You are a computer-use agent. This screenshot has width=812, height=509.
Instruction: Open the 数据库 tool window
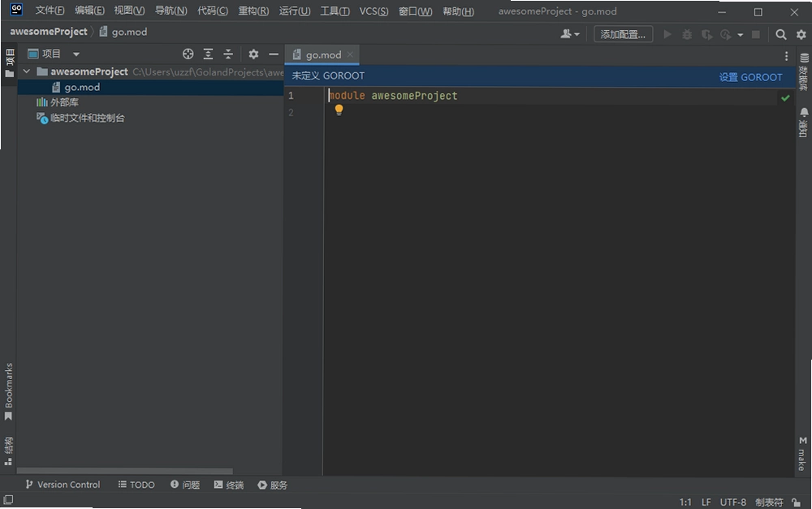click(x=804, y=71)
